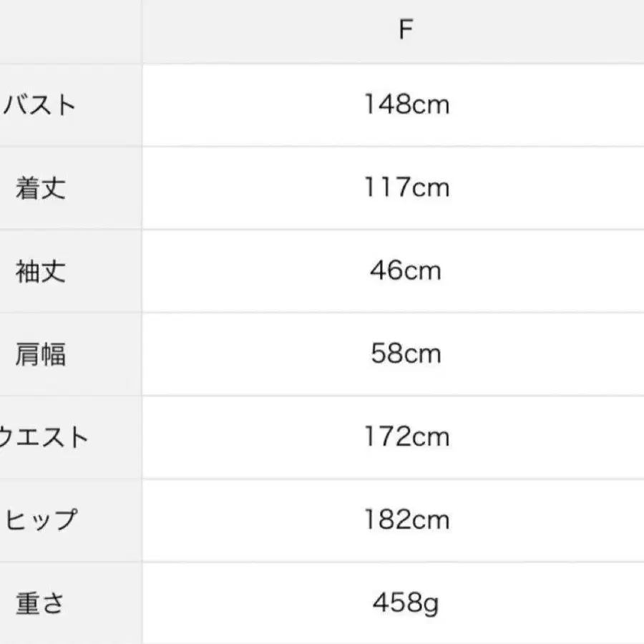Click the 117cm length value

click(406, 188)
